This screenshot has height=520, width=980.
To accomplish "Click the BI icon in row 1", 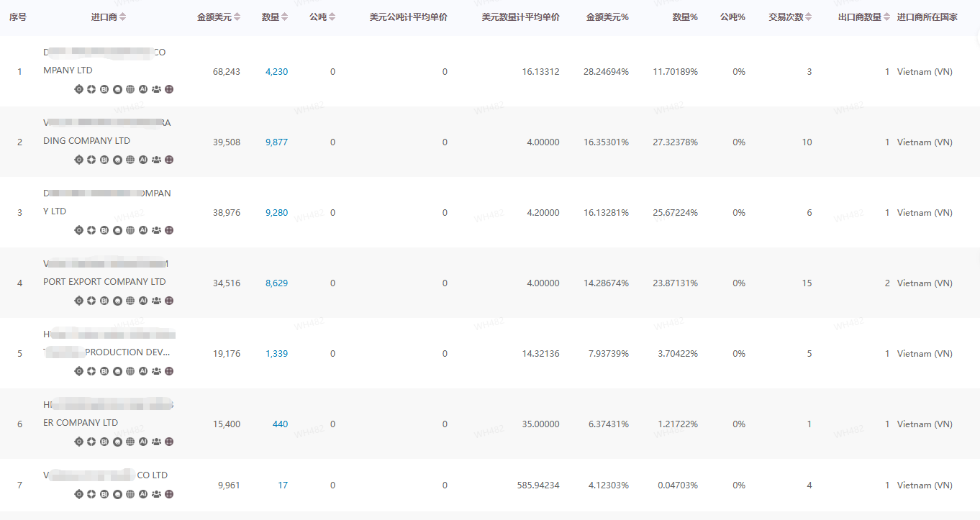I will pyautogui.click(x=104, y=89).
